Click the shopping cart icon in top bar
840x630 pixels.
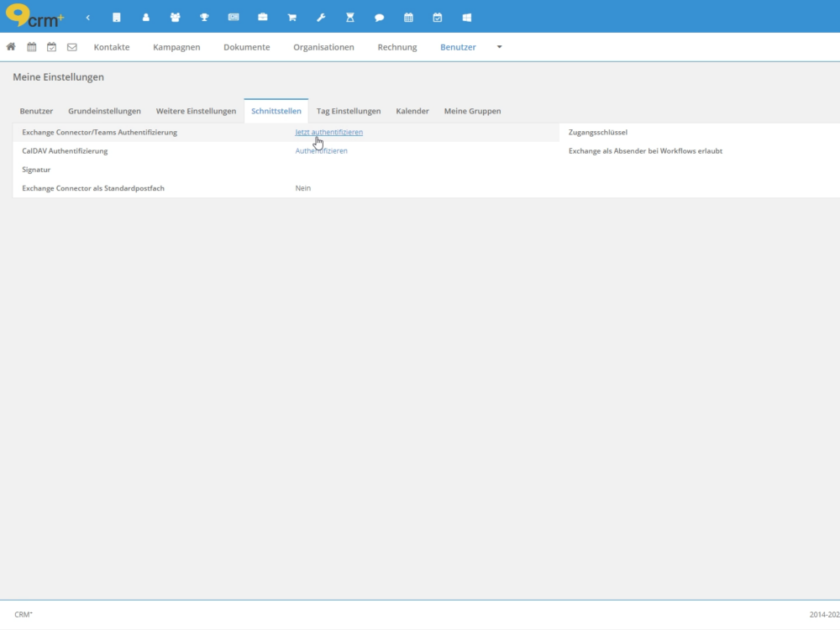click(x=291, y=18)
